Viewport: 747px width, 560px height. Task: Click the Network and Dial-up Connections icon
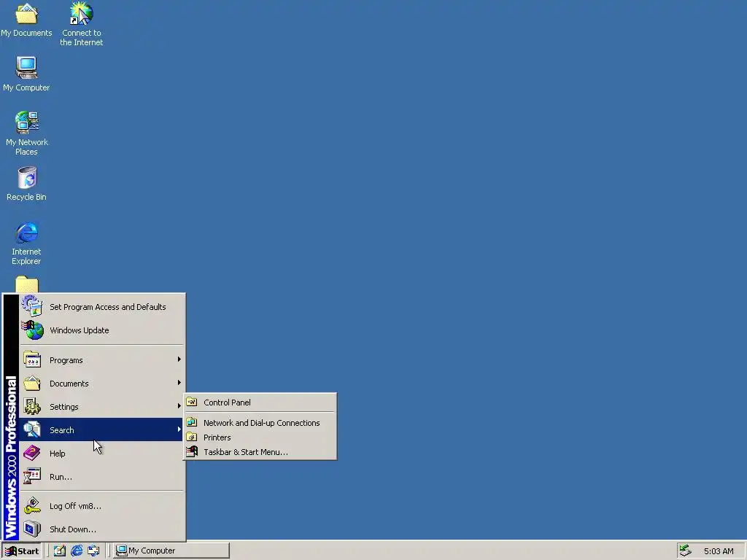pos(192,422)
